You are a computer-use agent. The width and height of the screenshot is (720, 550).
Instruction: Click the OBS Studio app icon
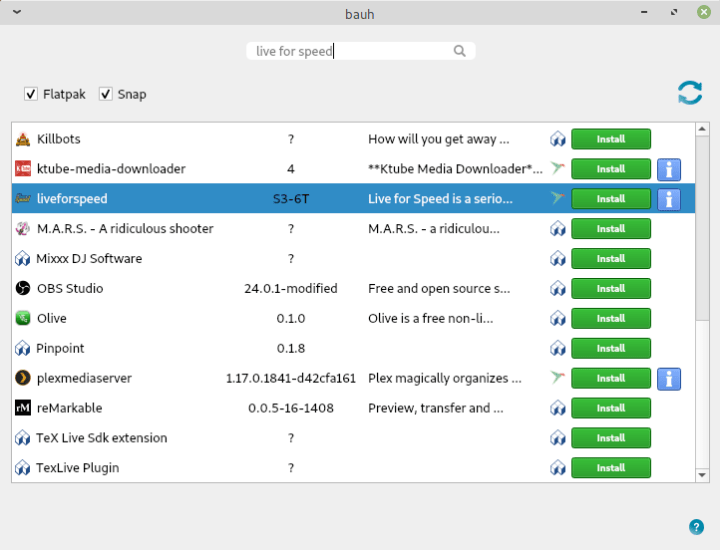[x=22, y=288]
